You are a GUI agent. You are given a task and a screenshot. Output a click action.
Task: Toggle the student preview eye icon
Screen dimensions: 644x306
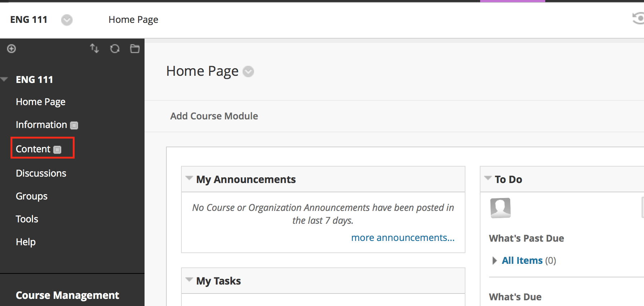coord(639,18)
